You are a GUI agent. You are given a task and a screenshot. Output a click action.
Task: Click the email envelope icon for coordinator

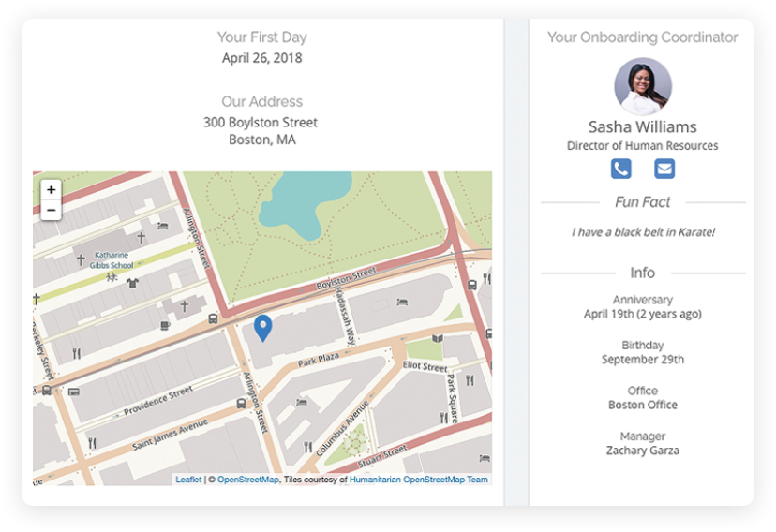[x=664, y=169]
